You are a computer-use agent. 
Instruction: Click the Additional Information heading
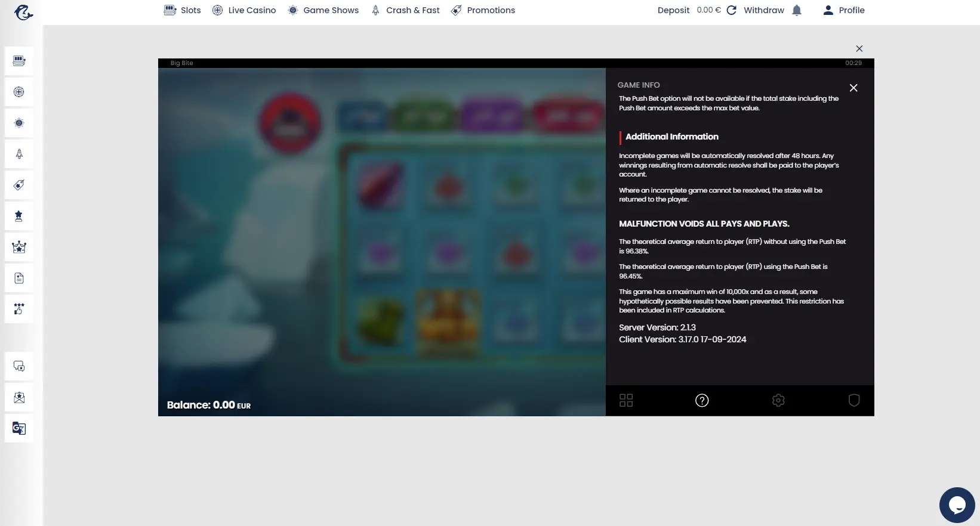pos(672,137)
